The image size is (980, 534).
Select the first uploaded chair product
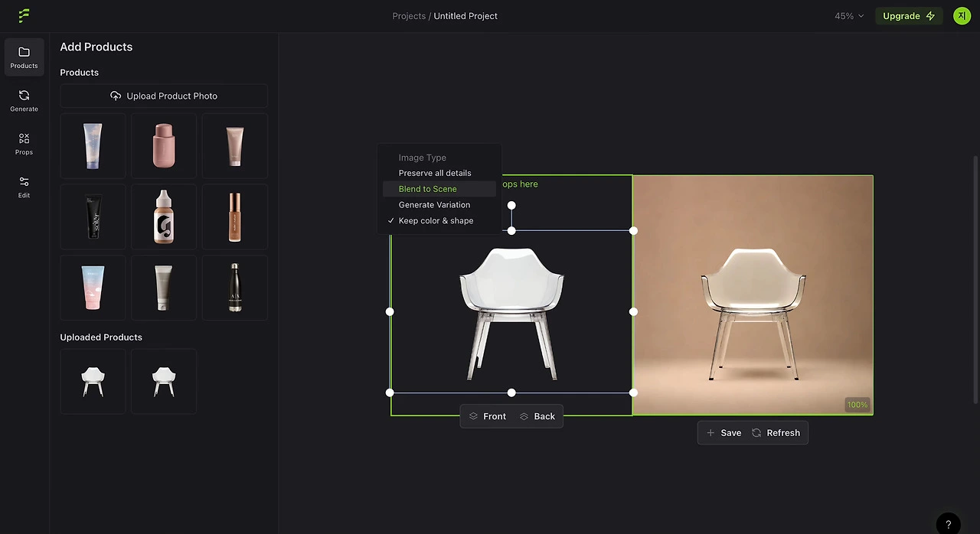(93, 381)
